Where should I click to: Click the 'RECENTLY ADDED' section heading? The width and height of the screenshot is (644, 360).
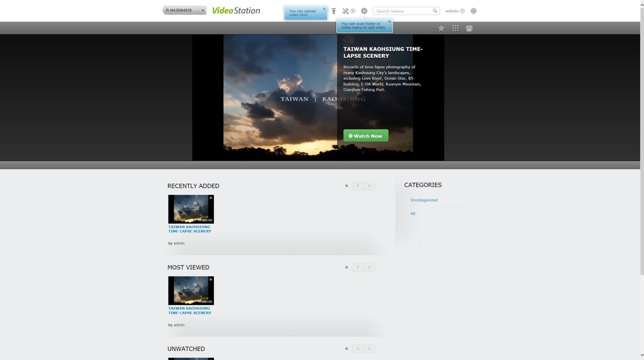[x=193, y=186]
